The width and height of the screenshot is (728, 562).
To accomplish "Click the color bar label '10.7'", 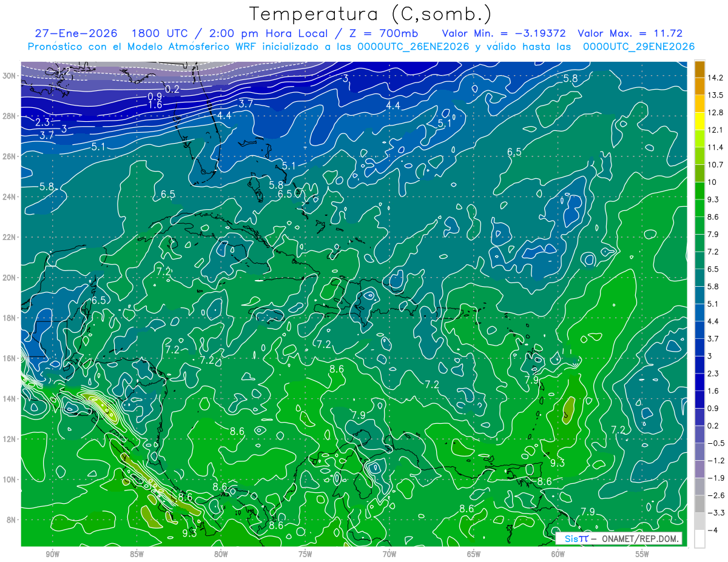I will point(715,165).
